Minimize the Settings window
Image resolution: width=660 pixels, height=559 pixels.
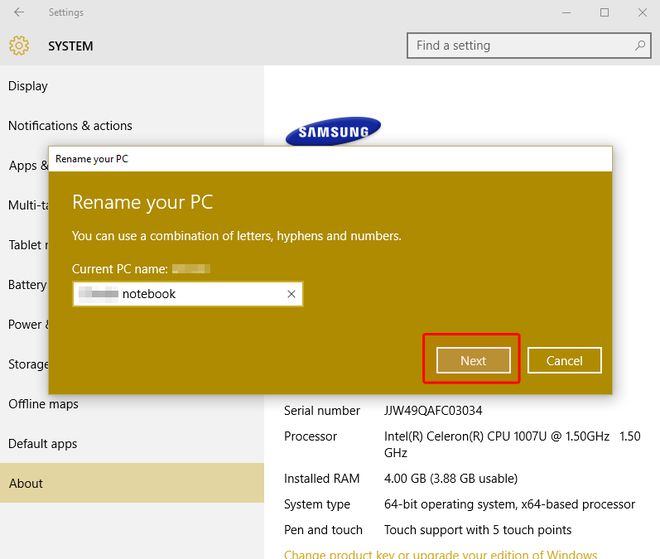pos(567,13)
